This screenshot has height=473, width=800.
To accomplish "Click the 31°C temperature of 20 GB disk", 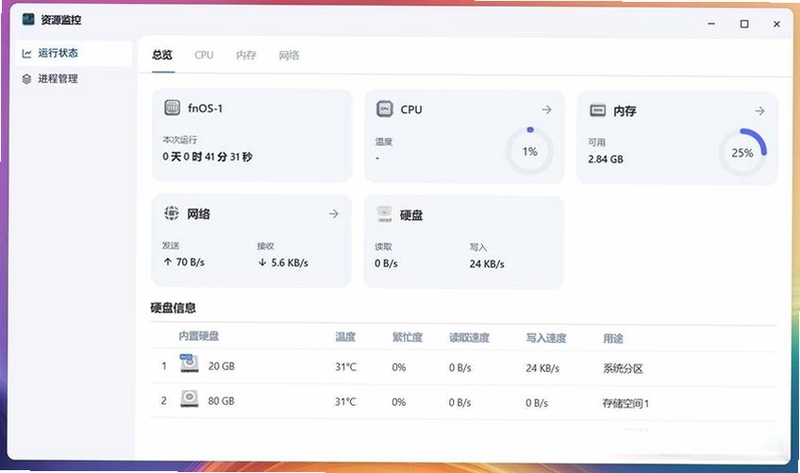I will tap(345, 367).
